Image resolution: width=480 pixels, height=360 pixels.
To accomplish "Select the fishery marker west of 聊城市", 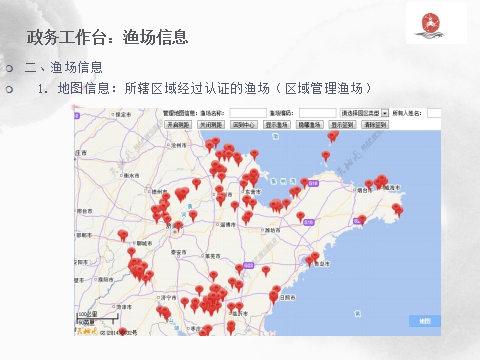I will (x=123, y=235).
